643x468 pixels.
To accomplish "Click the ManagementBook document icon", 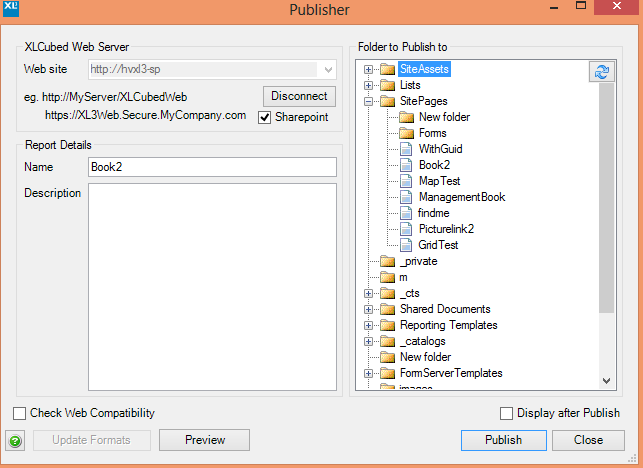I will coord(406,197).
